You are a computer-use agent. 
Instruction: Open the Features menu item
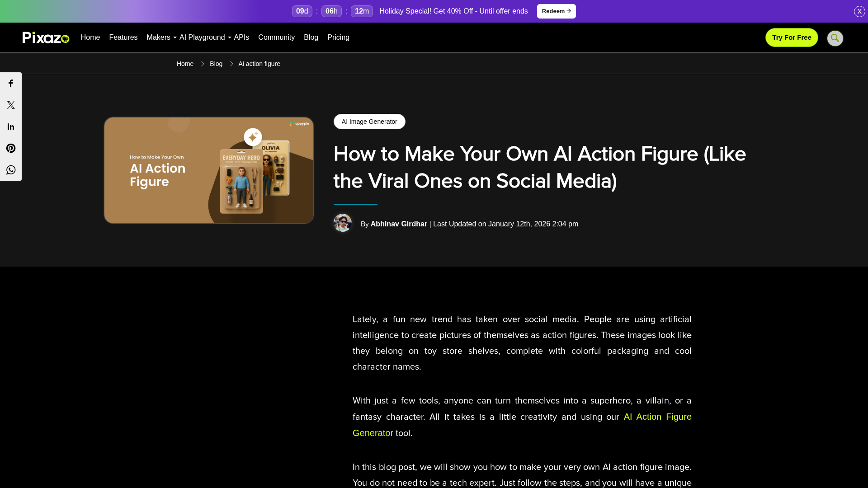[x=123, y=38]
